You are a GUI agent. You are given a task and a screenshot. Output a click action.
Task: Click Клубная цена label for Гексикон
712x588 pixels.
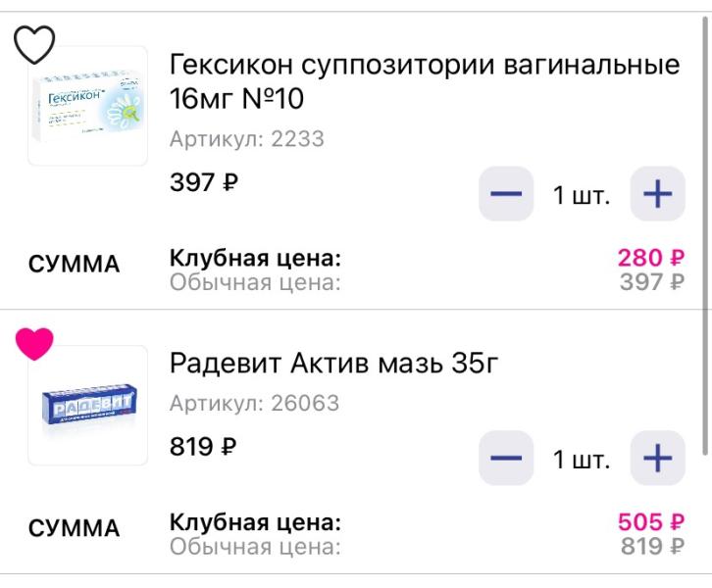point(255,258)
